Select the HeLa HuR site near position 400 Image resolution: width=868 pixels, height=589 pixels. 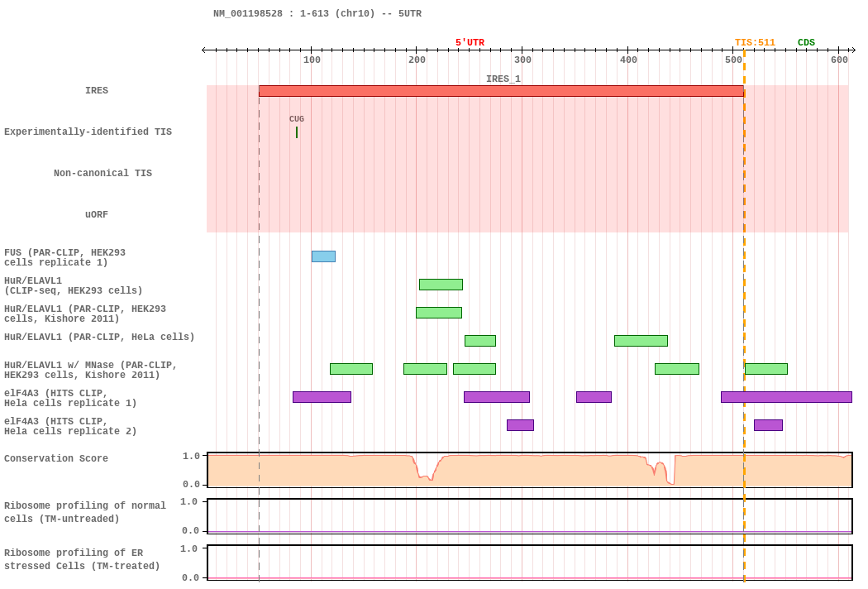pyautogui.click(x=641, y=341)
